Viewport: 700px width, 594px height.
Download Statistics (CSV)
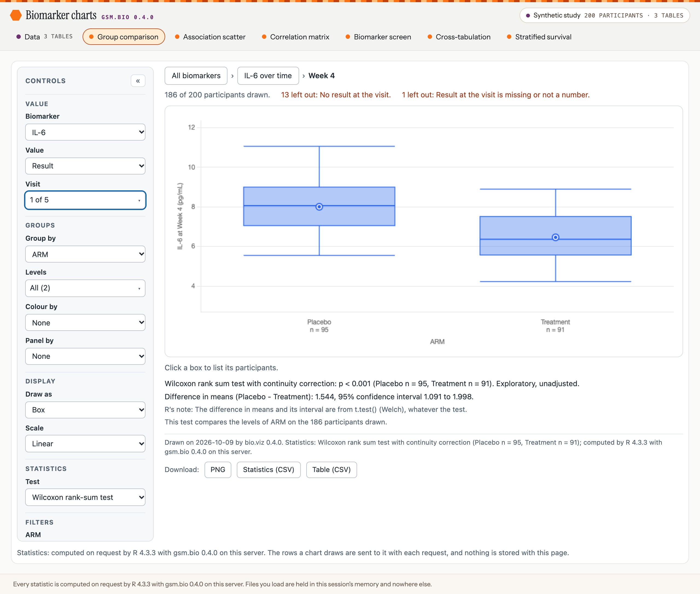(269, 470)
